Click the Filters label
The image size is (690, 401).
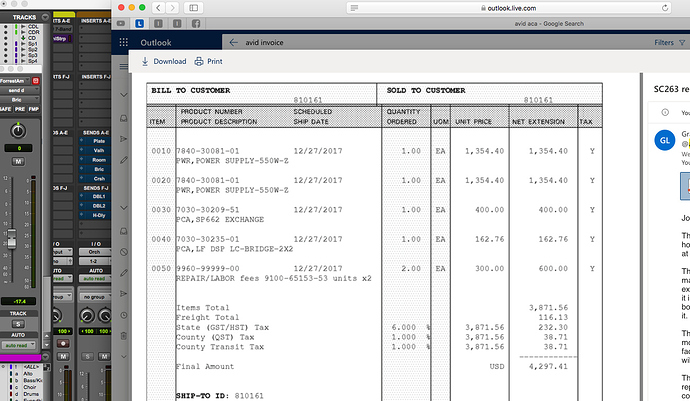point(664,43)
